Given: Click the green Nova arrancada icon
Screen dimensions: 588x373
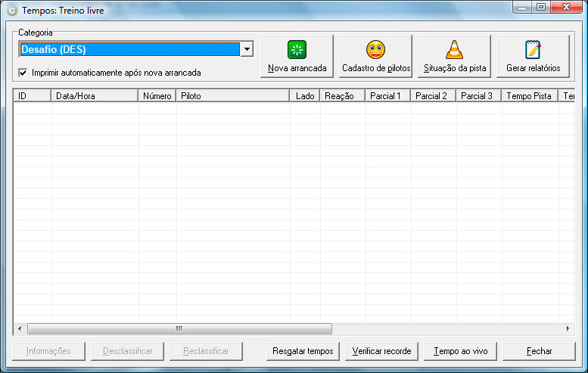Looking at the screenshot, I should click(297, 50).
